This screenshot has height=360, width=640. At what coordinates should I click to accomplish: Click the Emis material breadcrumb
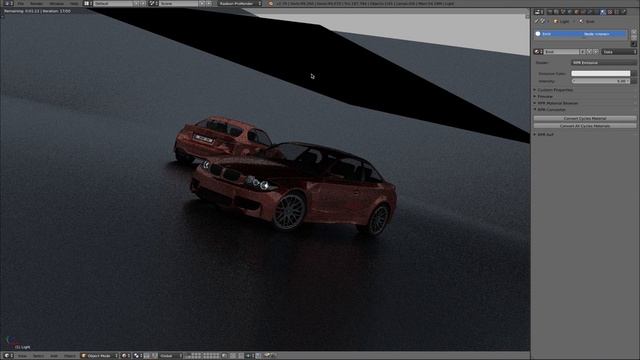coord(586,21)
